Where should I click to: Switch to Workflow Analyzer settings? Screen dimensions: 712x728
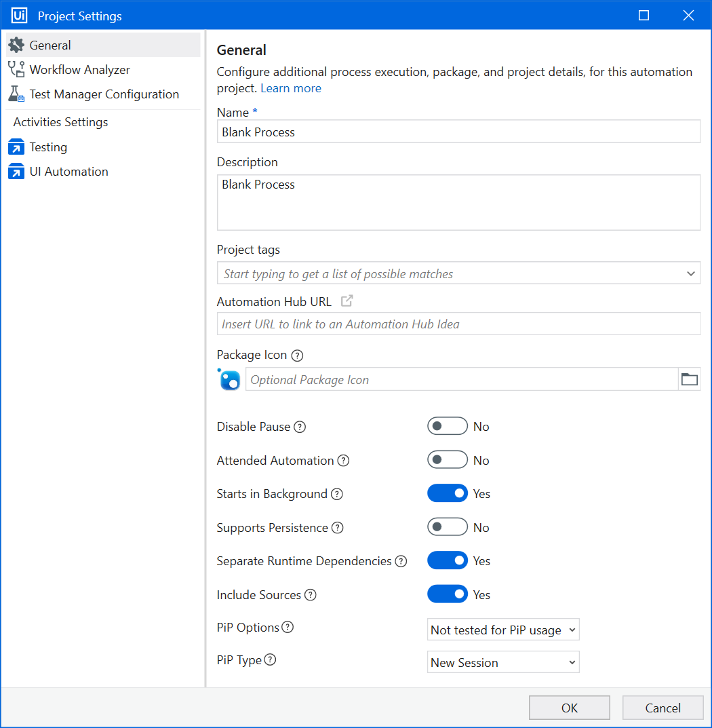click(79, 70)
